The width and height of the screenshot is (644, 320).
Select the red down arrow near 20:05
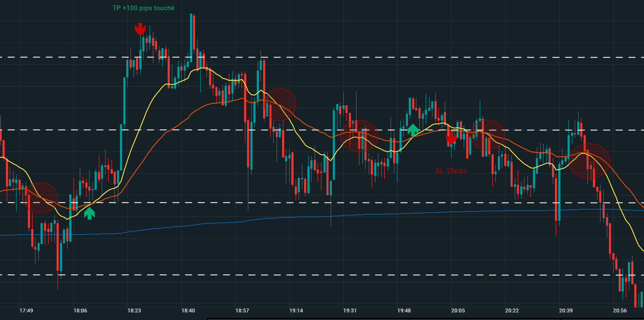(x=451, y=138)
